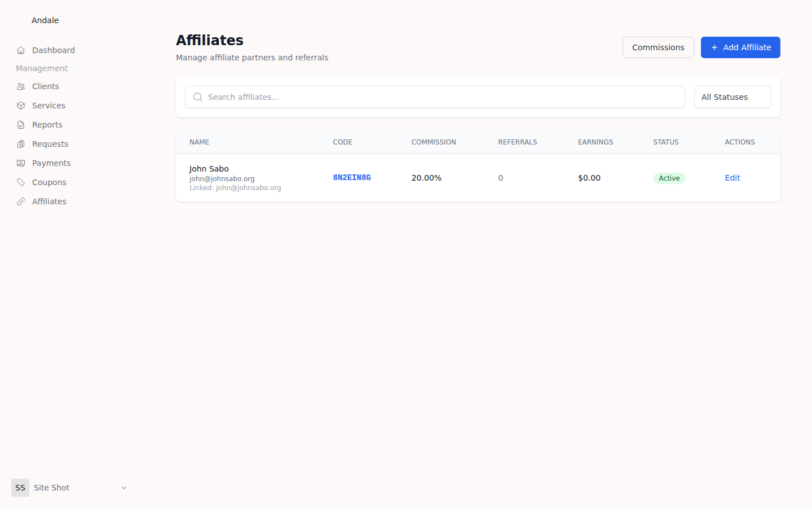Click the Active status badge
Viewport: 812px width, 508px height.
(669, 178)
